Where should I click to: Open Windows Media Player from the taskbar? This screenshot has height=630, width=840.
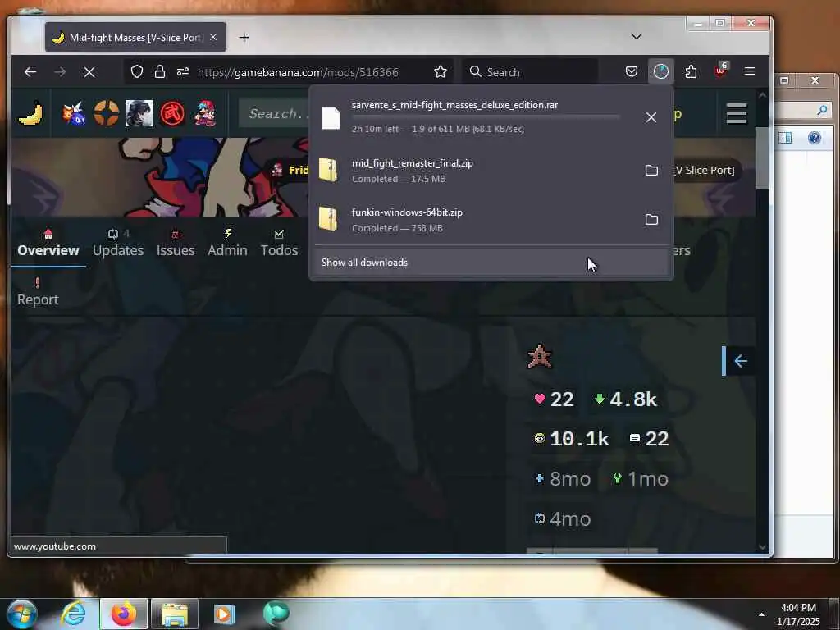click(225, 614)
